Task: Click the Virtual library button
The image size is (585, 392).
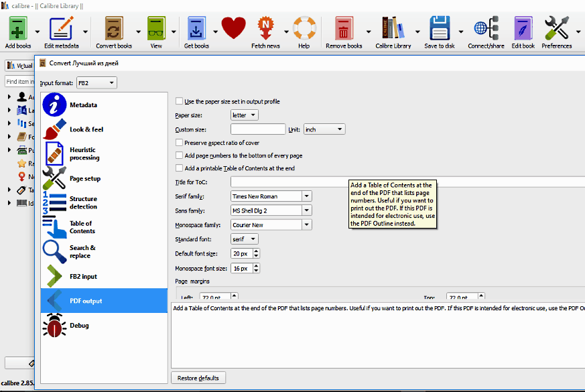Action: click(x=19, y=66)
